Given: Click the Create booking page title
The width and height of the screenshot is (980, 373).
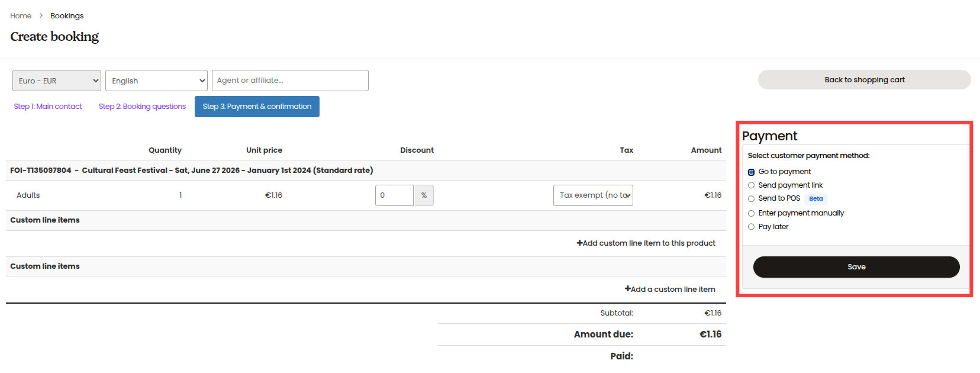Looking at the screenshot, I should [54, 37].
